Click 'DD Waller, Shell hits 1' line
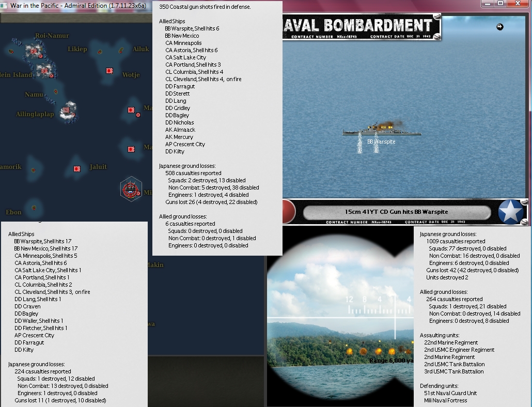The width and height of the screenshot is (532, 407). tap(39, 321)
